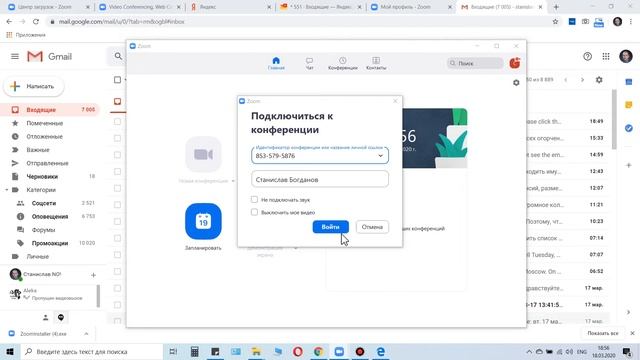
Task: Open Opera from taskbar
Action: 298,351
